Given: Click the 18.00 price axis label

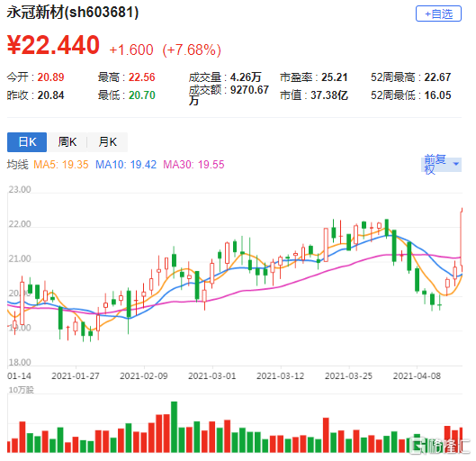Looking at the screenshot, I should click(20, 362).
